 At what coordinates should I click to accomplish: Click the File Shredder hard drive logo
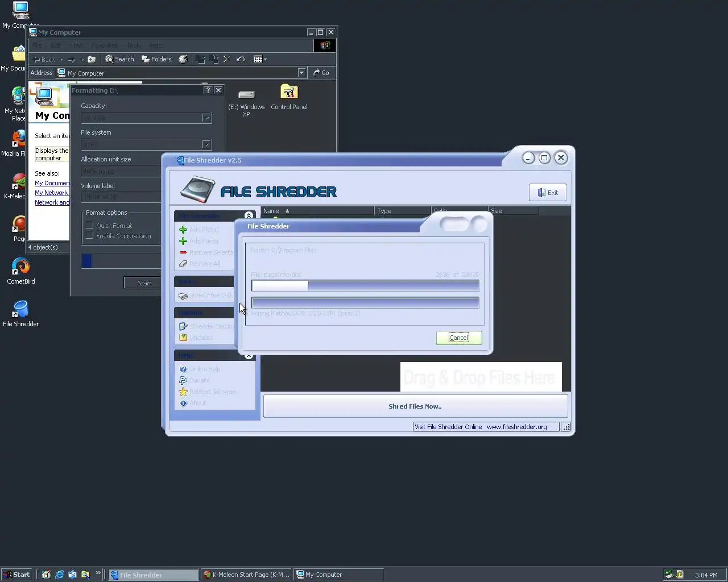pyautogui.click(x=197, y=190)
